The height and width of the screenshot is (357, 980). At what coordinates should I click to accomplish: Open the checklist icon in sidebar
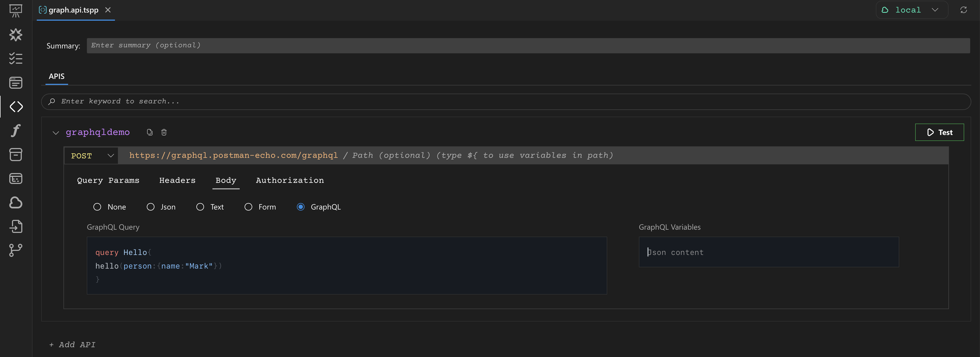point(16,59)
